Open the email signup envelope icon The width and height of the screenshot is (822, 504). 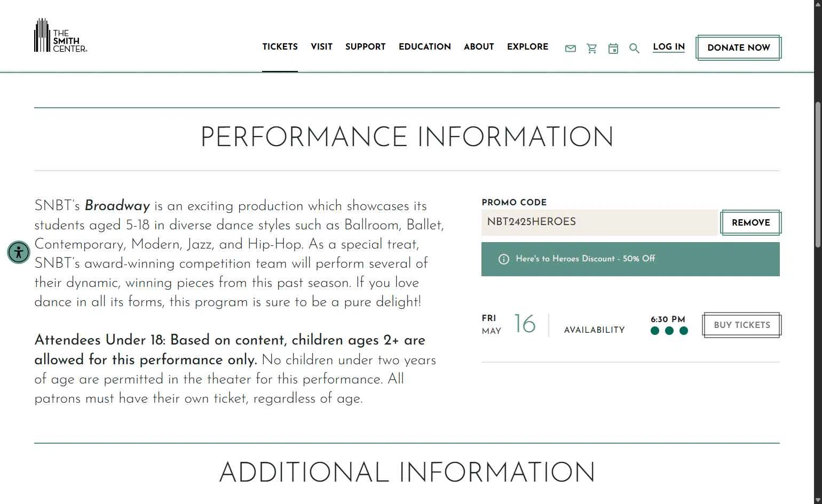pos(570,49)
